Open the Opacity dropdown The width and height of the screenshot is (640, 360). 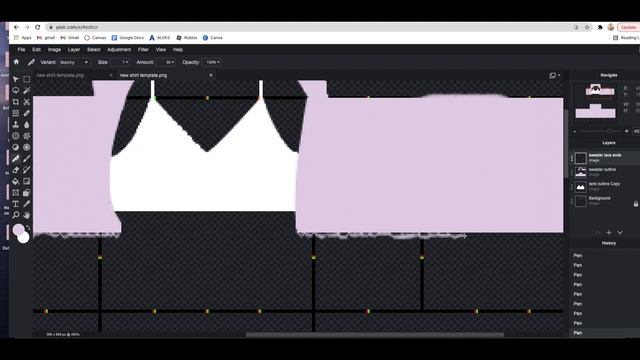click(212, 62)
